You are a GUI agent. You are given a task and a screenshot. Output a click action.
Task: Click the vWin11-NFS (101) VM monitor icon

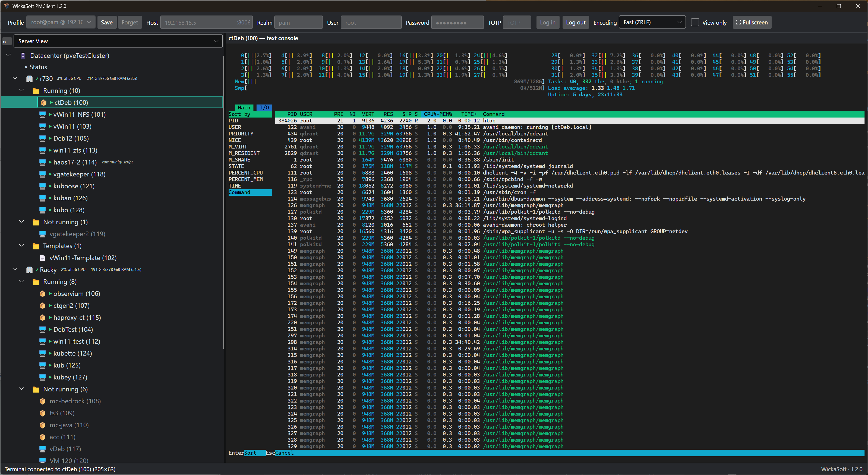42,115
